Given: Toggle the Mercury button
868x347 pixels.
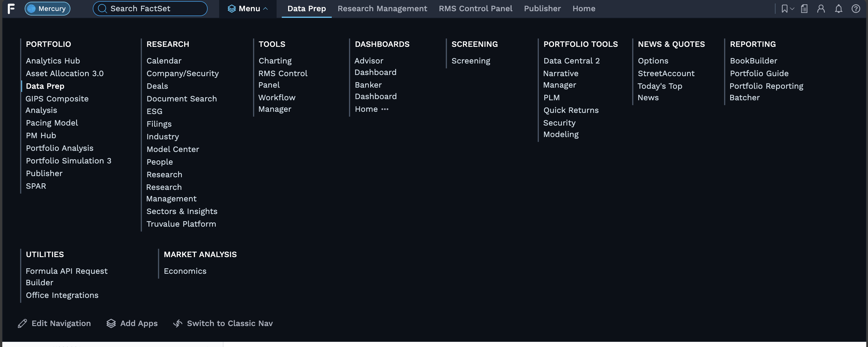Looking at the screenshot, I should coord(47,8).
